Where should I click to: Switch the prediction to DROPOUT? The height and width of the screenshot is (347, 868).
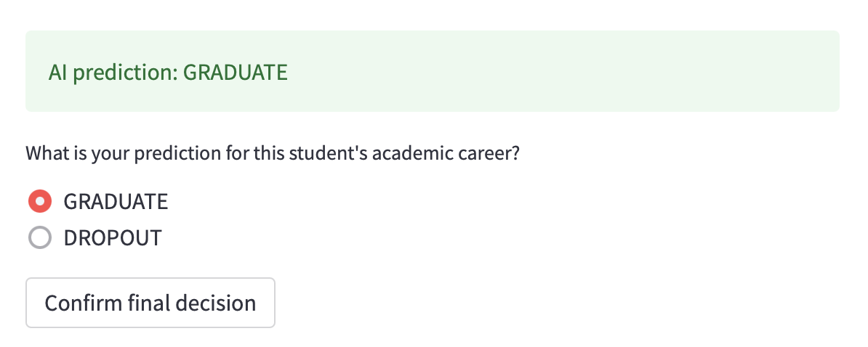click(39, 238)
